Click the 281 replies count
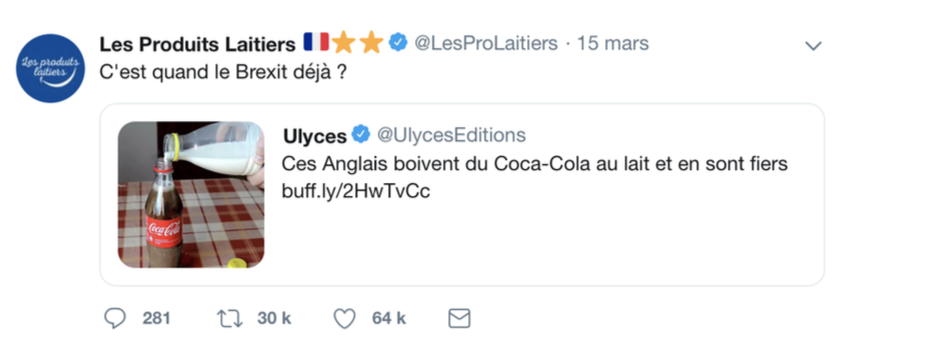 pos(156,319)
